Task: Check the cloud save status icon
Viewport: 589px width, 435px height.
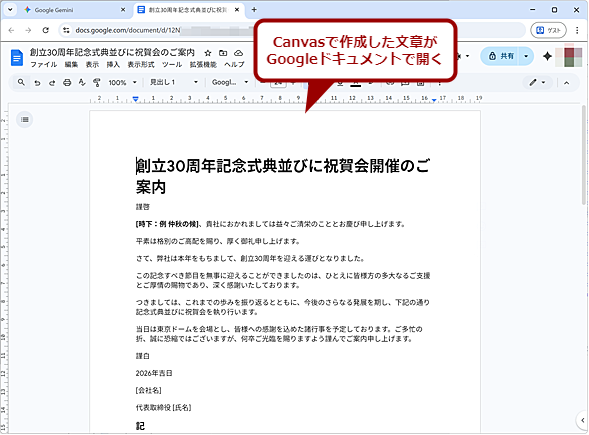Action: tap(239, 53)
